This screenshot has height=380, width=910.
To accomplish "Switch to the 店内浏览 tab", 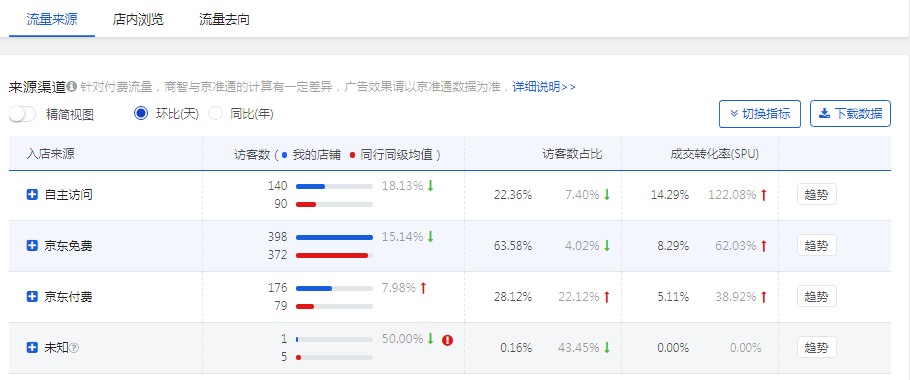I will [x=138, y=19].
